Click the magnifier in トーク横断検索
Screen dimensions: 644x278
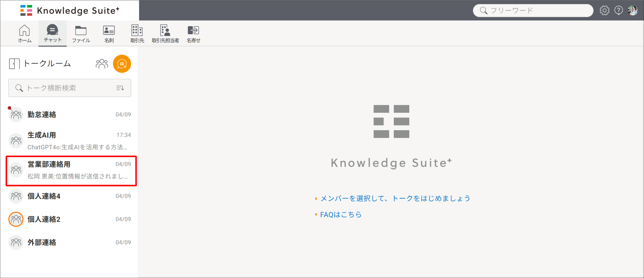(x=19, y=88)
